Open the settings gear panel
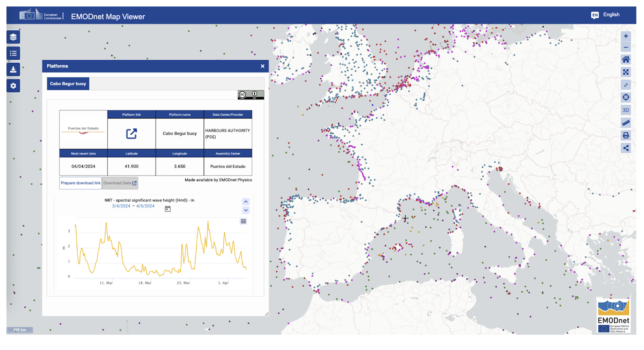644x350 pixels. pyautogui.click(x=13, y=86)
